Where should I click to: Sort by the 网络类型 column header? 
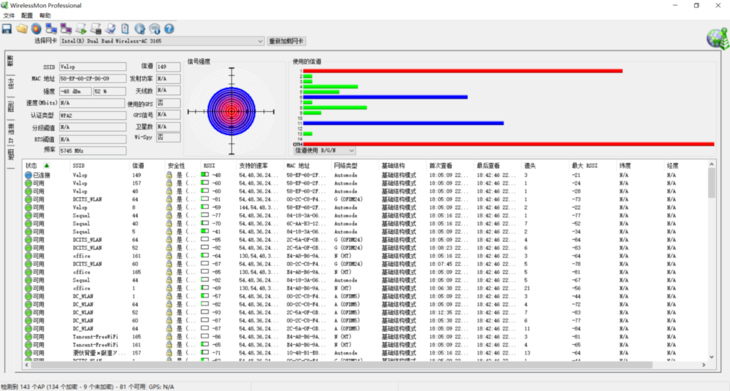point(355,165)
